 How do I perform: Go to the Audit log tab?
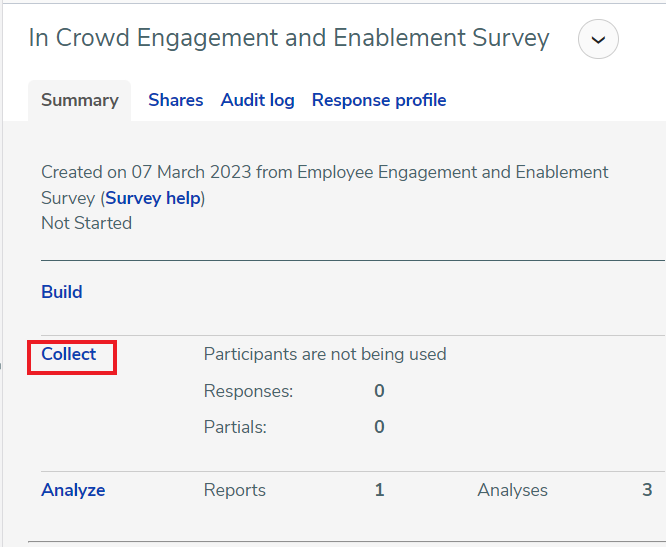pos(257,100)
